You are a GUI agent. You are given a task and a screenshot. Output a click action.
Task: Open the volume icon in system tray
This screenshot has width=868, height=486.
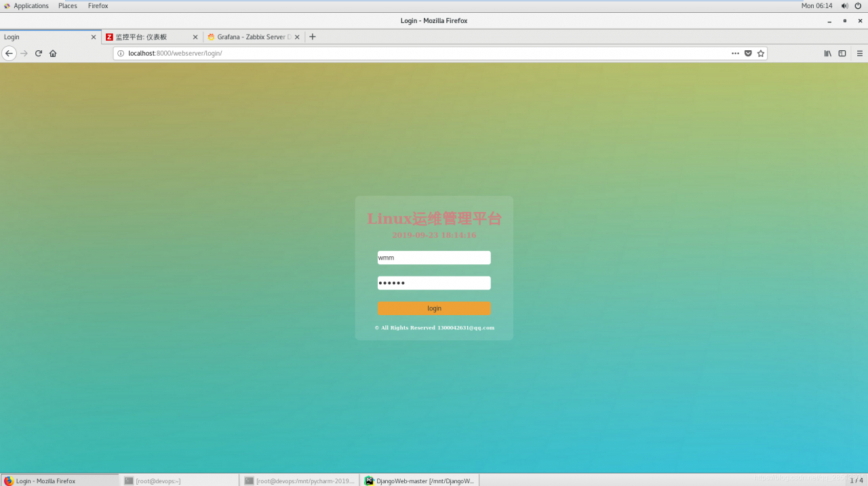pos(845,5)
